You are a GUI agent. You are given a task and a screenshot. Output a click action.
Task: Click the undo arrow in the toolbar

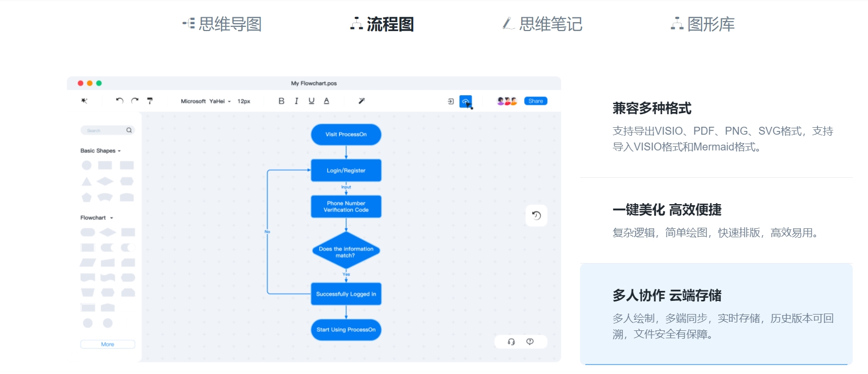point(119,100)
